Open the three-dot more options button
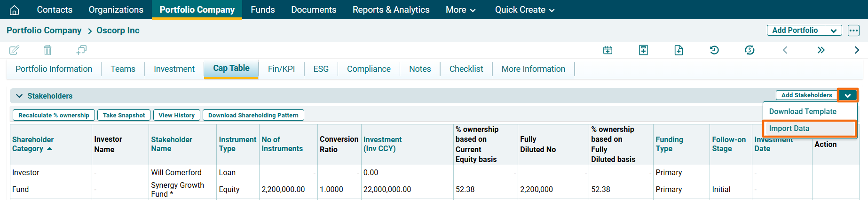The width and height of the screenshot is (868, 200). pos(853,31)
